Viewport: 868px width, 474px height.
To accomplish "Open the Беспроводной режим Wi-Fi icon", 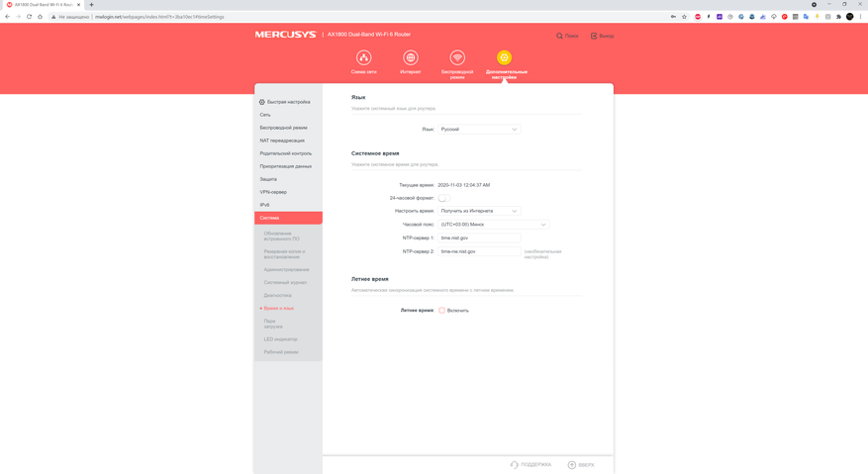I will coord(457,58).
